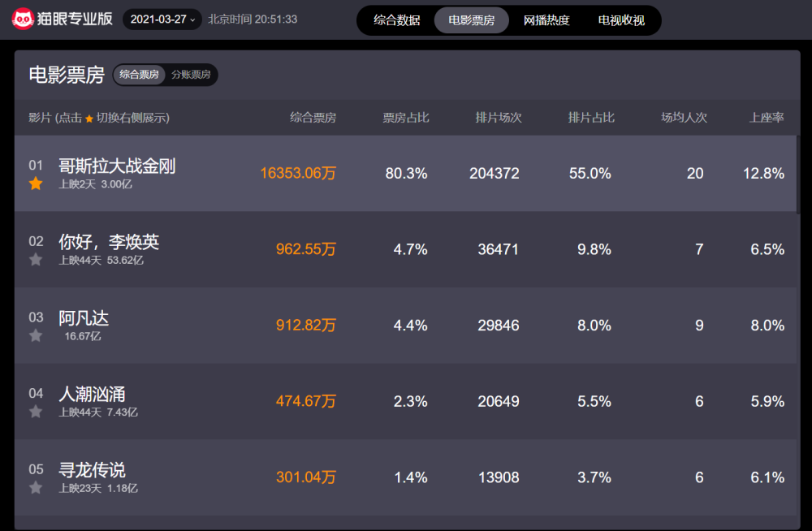
Task: Star the movie 人潮汹涌
Action: (36, 412)
